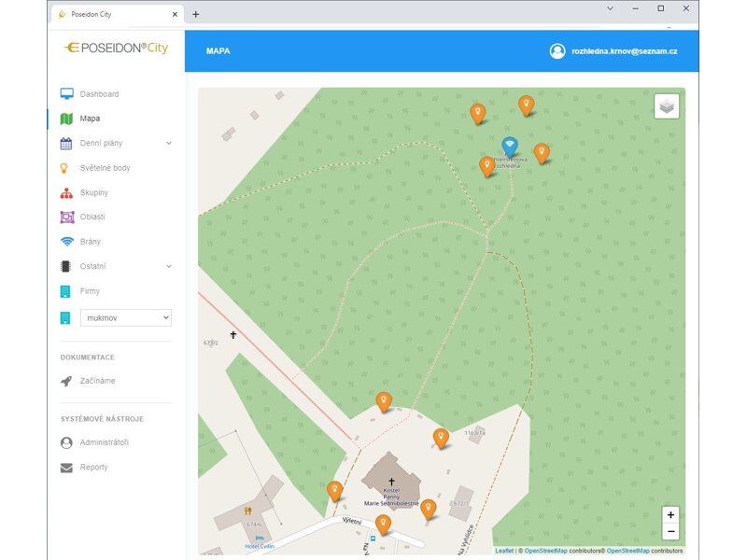Click the map zoom out button
The height and width of the screenshot is (560, 747).
pos(670,532)
